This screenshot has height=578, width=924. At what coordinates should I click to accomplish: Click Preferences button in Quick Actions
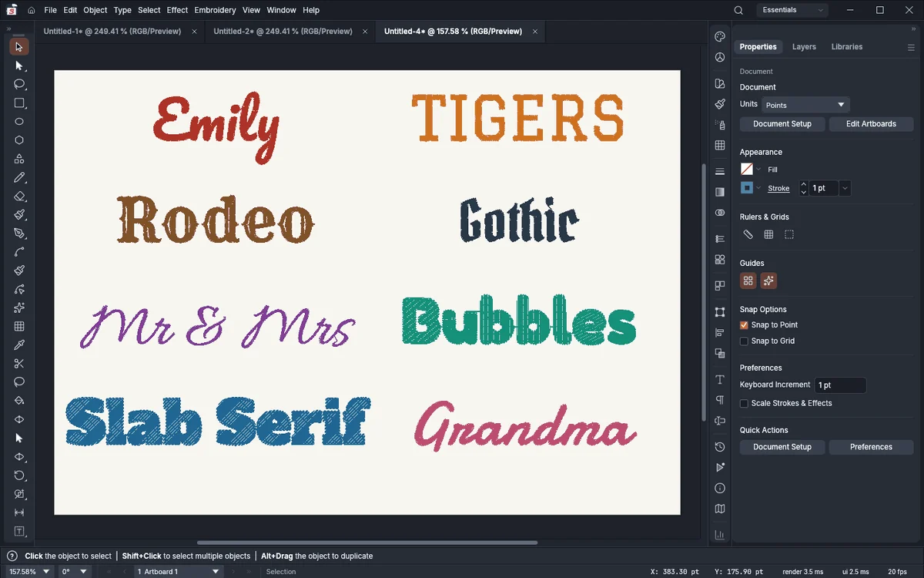coord(871,447)
